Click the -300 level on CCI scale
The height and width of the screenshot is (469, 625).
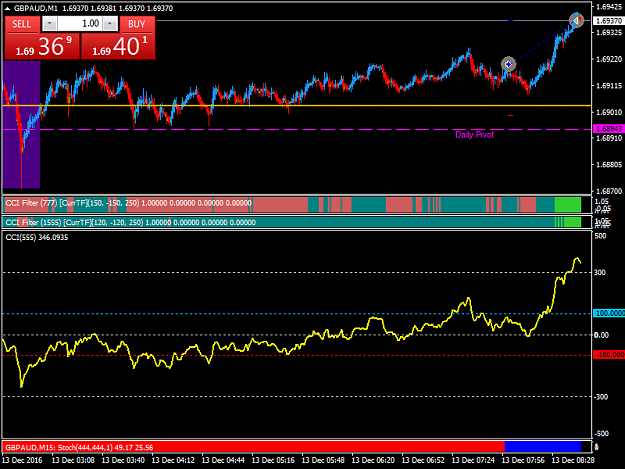click(601, 397)
